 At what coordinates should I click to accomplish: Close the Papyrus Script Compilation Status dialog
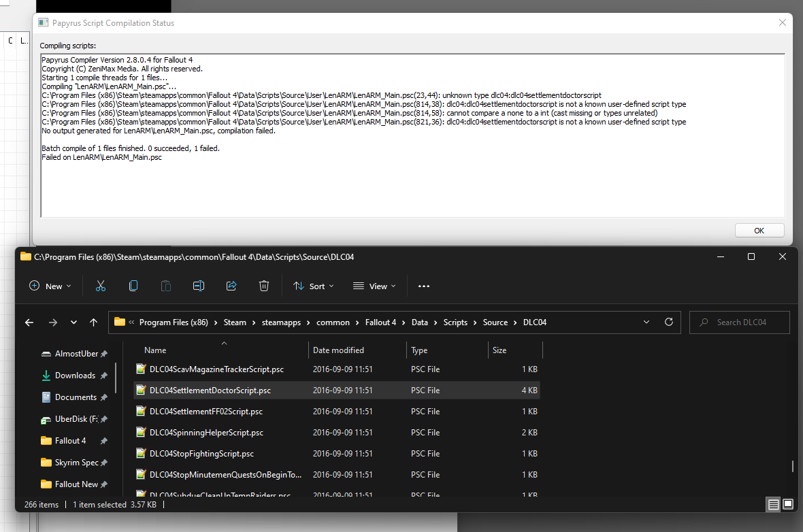pyautogui.click(x=782, y=22)
